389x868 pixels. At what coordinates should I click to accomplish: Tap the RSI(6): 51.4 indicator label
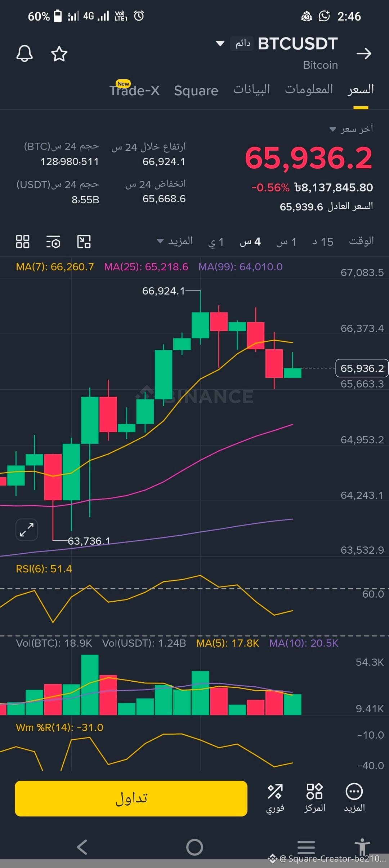coord(44,569)
